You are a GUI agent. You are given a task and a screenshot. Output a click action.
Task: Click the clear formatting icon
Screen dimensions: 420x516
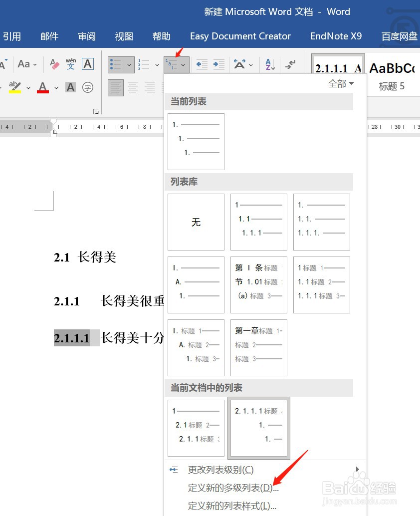click(x=54, y=63)
